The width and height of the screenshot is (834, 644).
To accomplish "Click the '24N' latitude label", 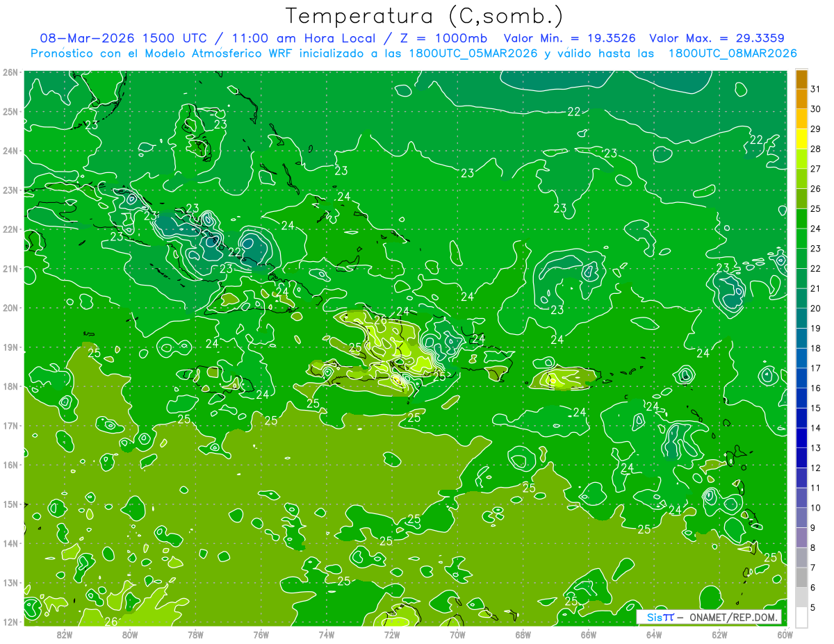I will 10,151.
